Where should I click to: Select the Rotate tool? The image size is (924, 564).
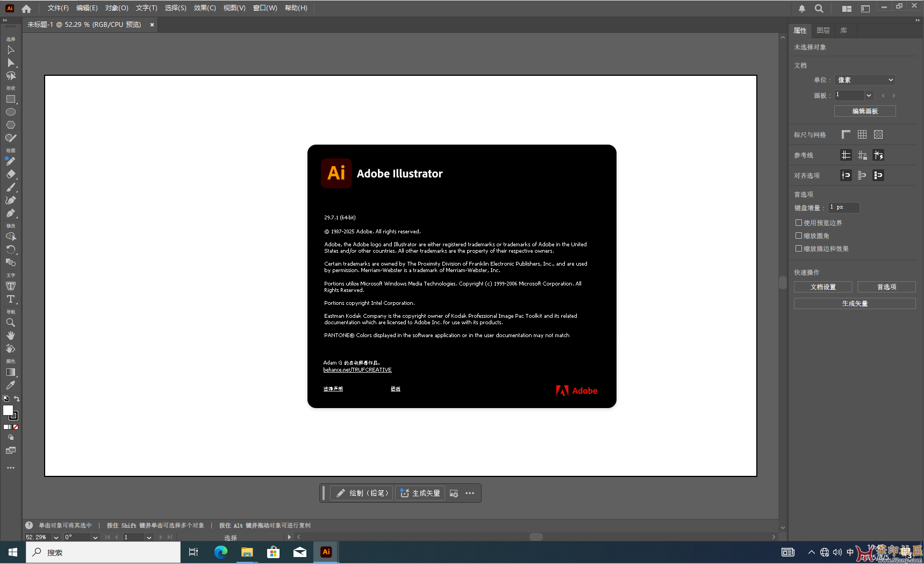click(x=11, y=249)
